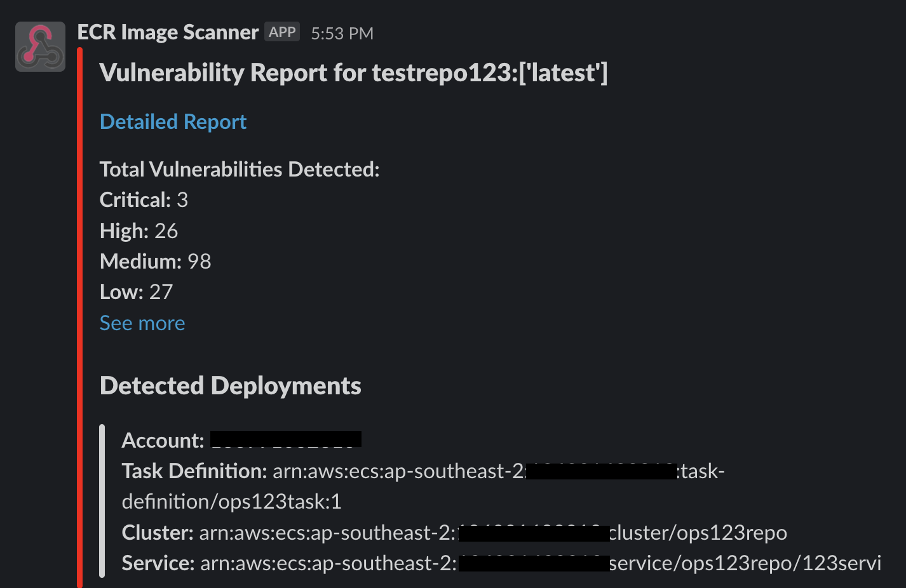Viewport: 906px width, 588px height.
Task: Open the ECR Image Scanner sender name
Action: 168,32
